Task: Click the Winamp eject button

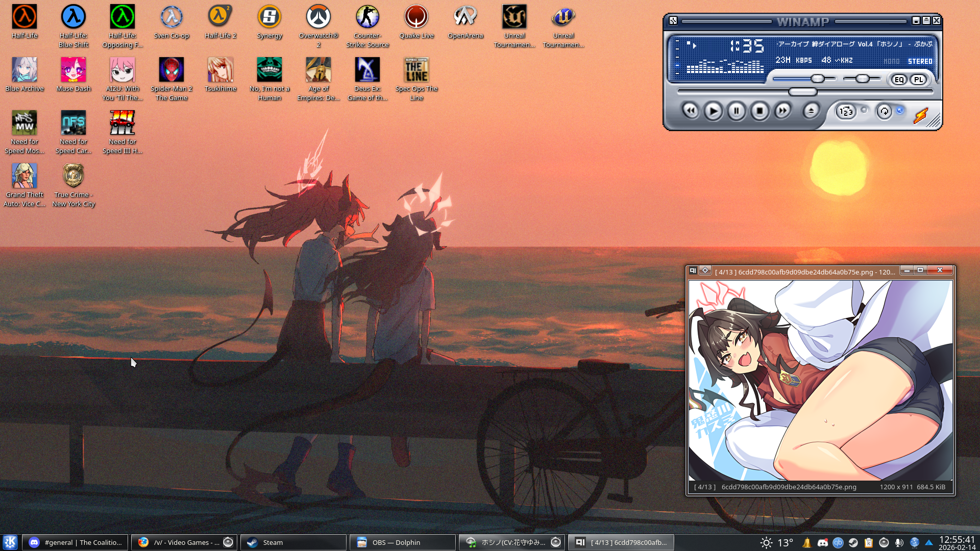Action: 811,111
